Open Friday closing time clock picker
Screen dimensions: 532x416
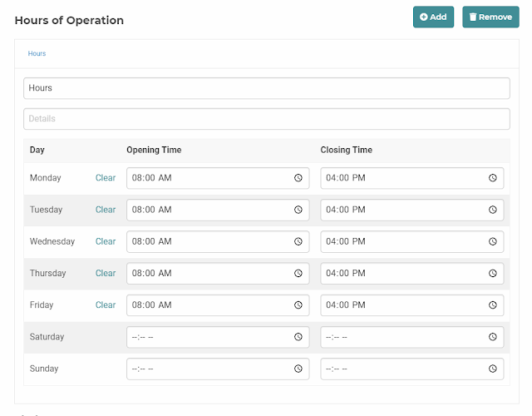(x=493, y=305)
